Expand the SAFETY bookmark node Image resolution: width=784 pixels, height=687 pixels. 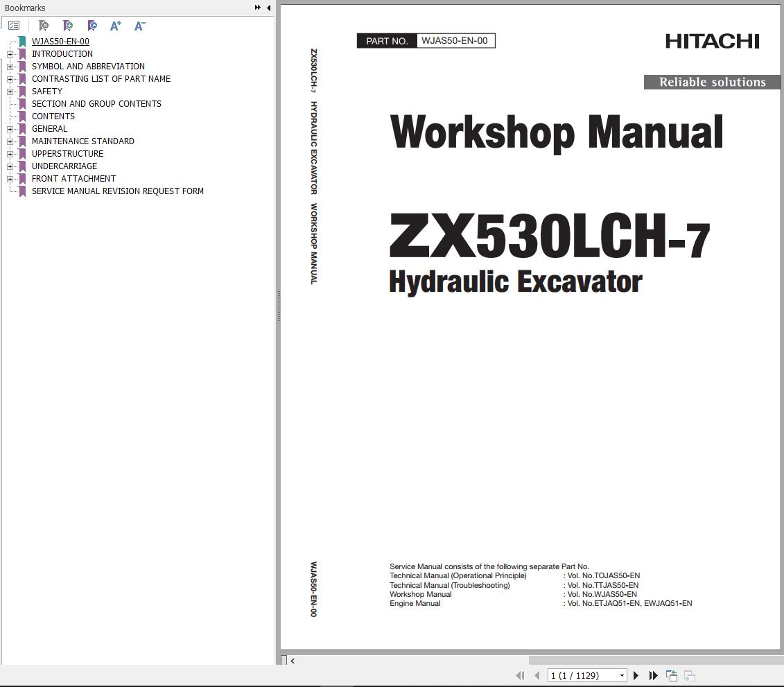coord(10,92)
